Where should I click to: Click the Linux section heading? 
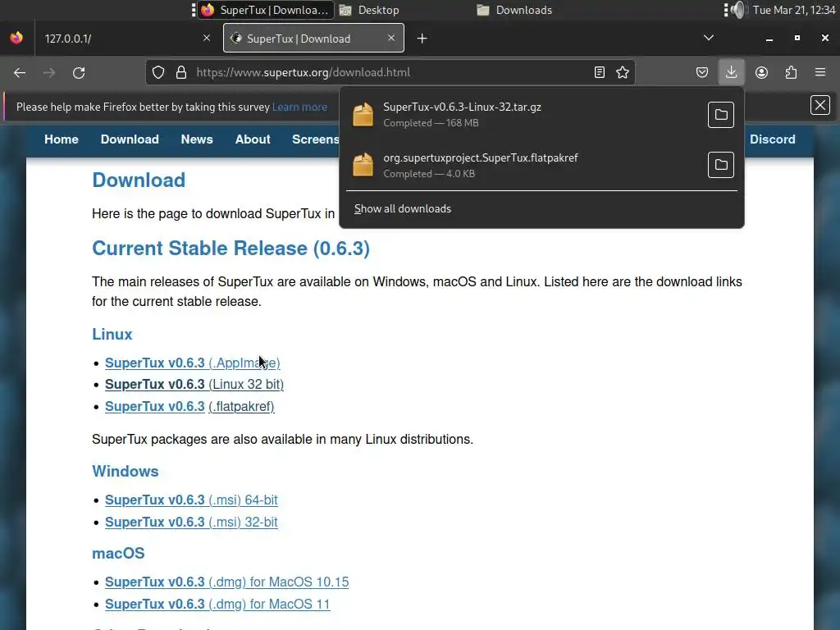[112, 335]
